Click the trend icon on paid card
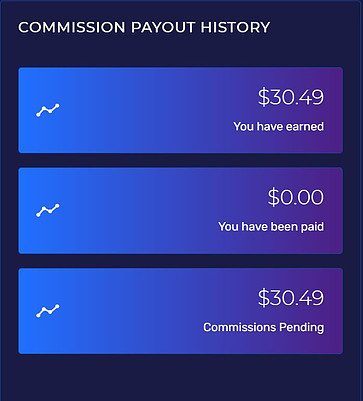 click(48, 210)
